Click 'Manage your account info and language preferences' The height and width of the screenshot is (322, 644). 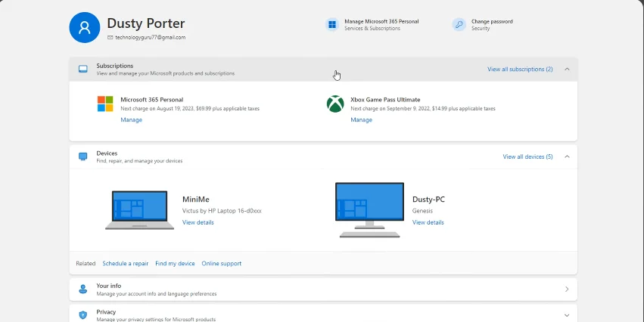[x=157, y=294]
